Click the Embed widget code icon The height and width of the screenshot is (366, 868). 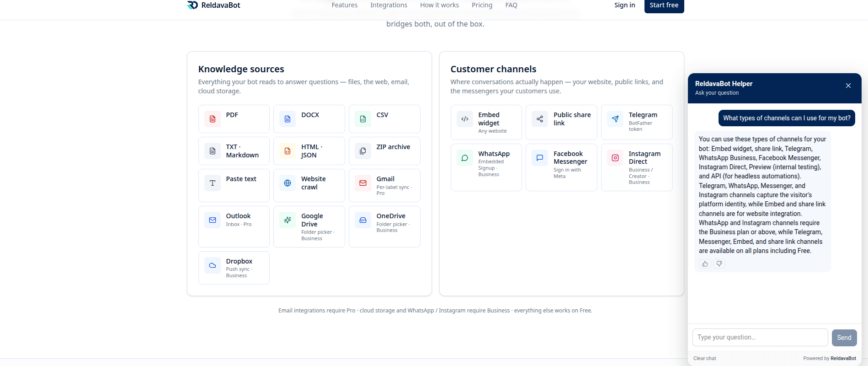(x=465, y=119)
